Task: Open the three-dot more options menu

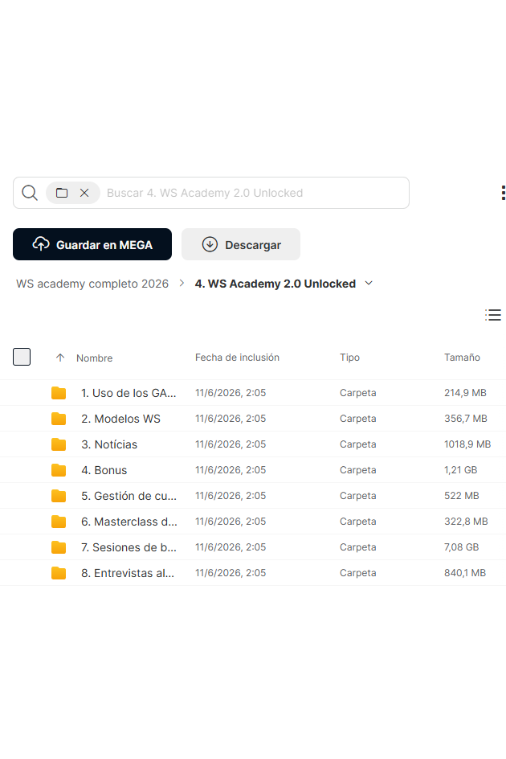Action: [503, 193]
